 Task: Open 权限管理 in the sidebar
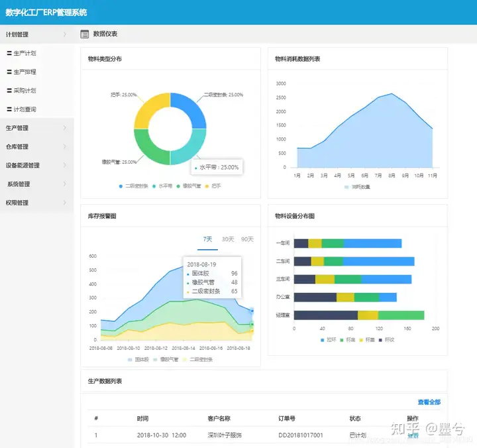pyautogui.click(x=37, y=203)
